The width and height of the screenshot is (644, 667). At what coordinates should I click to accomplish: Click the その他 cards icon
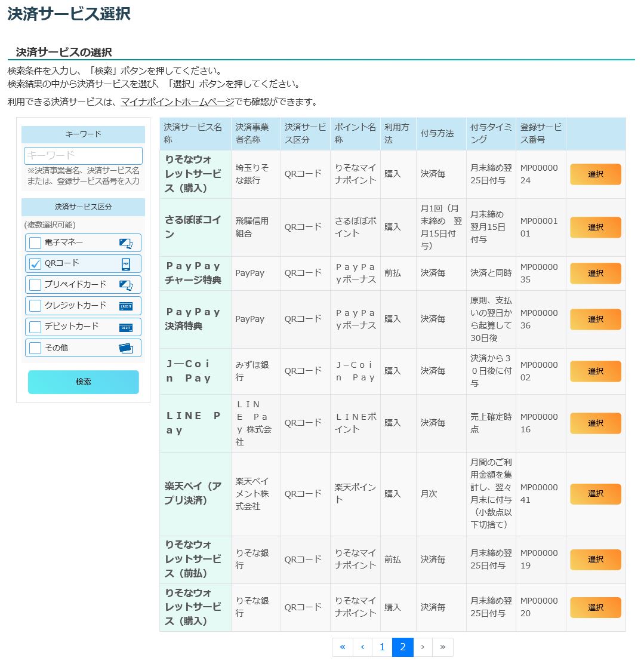(x=126, y=348)
